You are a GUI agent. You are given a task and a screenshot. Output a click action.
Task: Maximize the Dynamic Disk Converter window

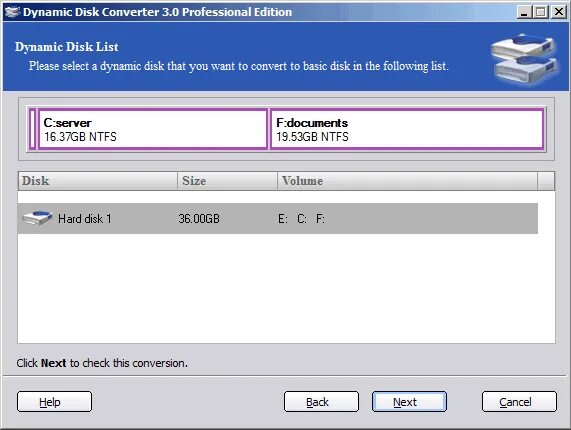point(541,12)
